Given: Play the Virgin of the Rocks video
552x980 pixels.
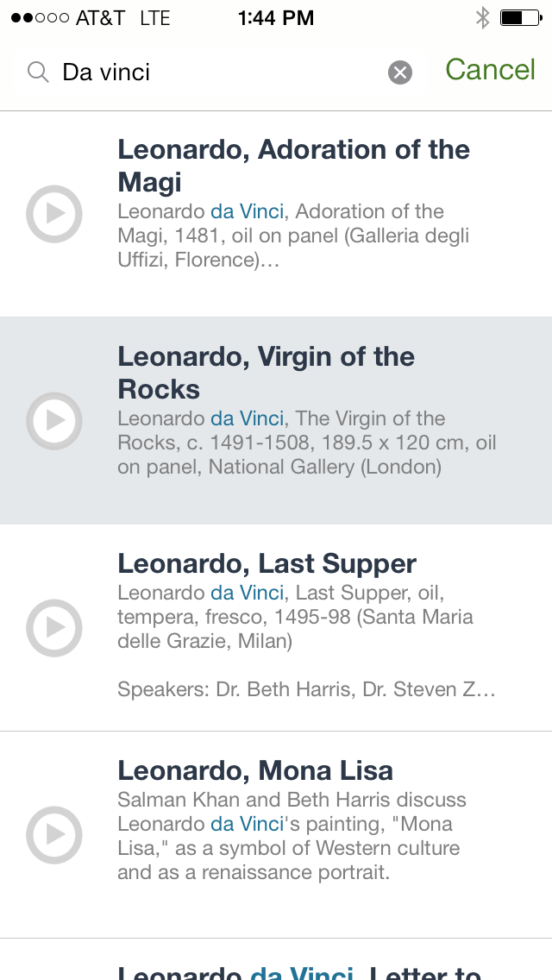Looking at the screenshot, I should (x=54, y=420).
